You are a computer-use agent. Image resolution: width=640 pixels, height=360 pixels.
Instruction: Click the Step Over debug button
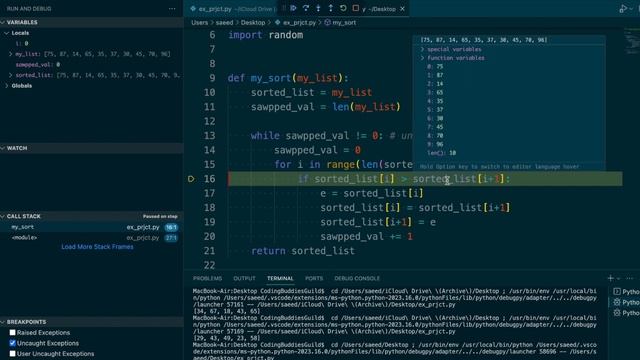click(x=306, y=8)
